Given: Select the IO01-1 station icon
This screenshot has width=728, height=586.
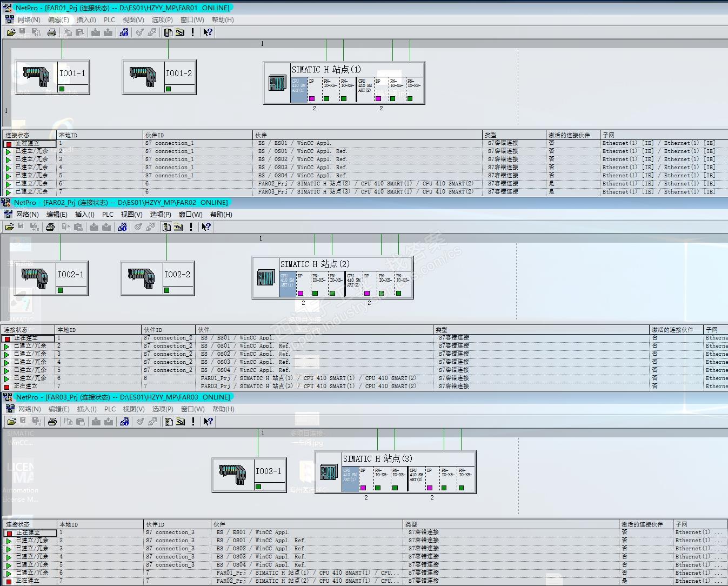Looking at the screenshot, I should tap(36, 77).
